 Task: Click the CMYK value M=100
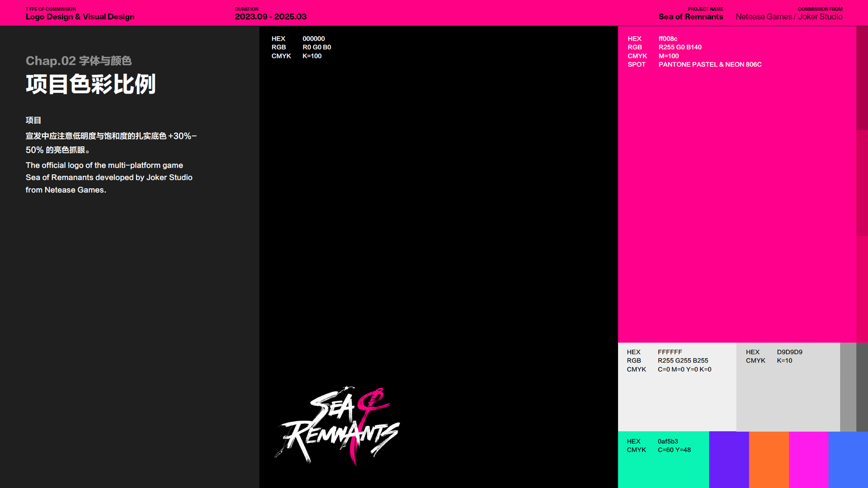[669, 56]
